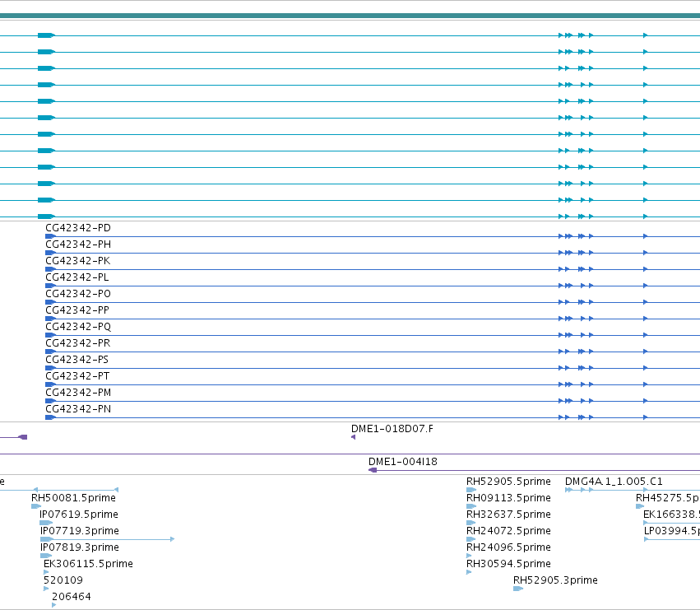Click the IP07719.3prime EST label
Image resolution: width=700 pixels, height=610 pixels.
point(80,531)
